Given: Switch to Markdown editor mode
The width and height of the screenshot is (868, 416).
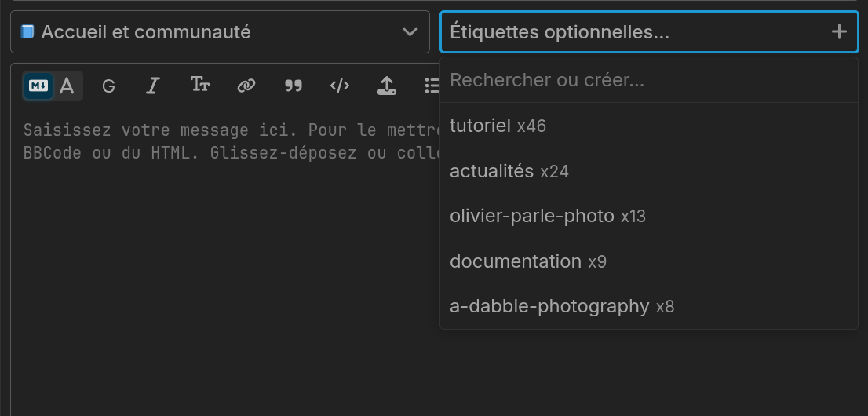Looking at the screenshot, I should [x=38, y=86].
